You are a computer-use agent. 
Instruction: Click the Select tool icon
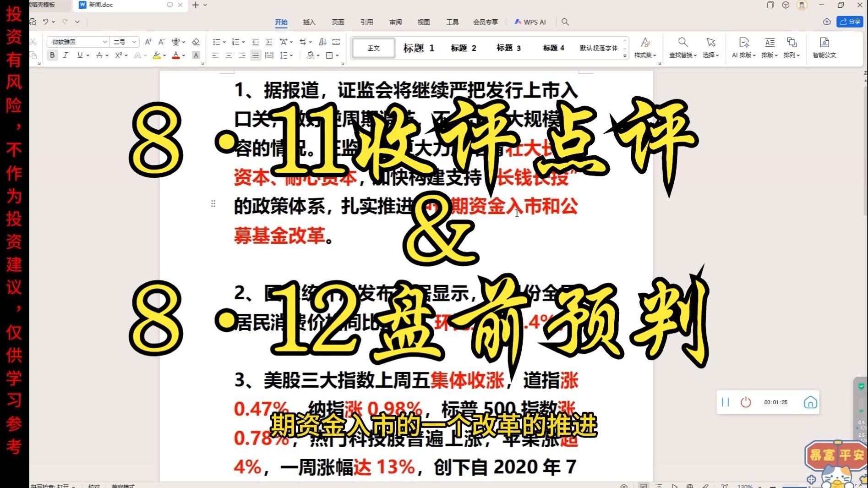[711, 48]
